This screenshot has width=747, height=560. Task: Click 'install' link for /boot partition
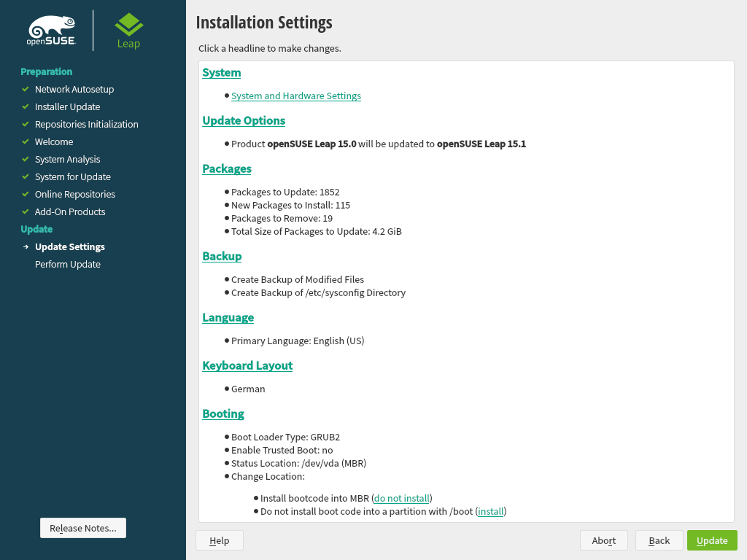490,511
